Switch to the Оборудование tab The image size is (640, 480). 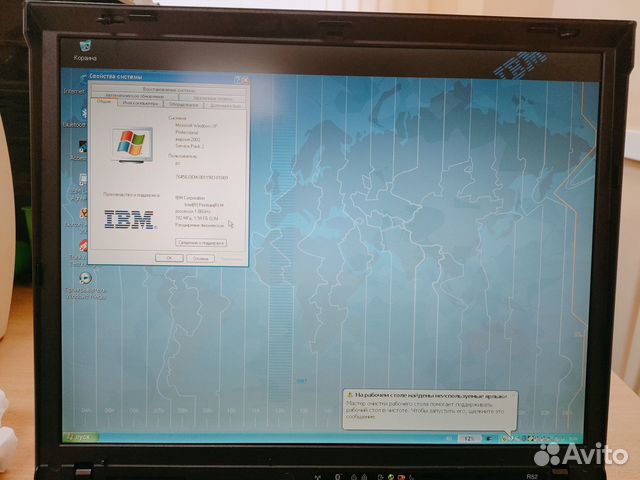click(183, 104)
